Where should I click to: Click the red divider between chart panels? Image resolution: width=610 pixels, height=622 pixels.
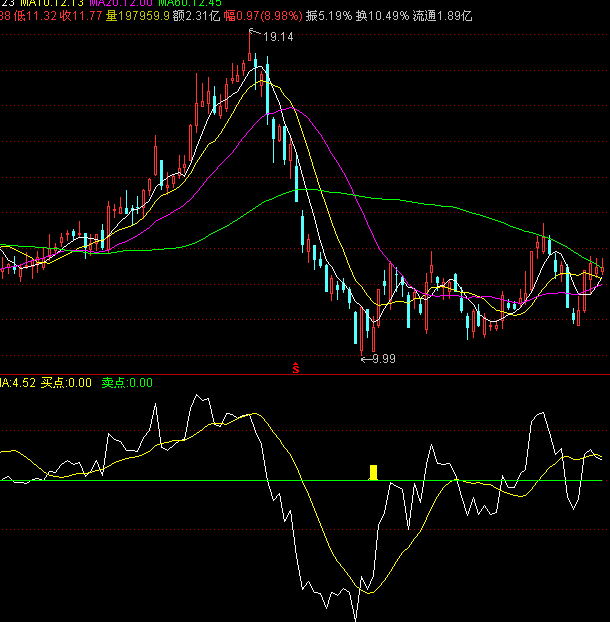(150, 375)
